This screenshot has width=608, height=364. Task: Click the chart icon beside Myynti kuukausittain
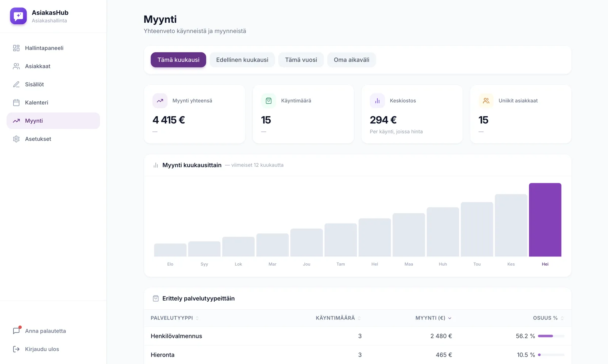coord(156,165)
